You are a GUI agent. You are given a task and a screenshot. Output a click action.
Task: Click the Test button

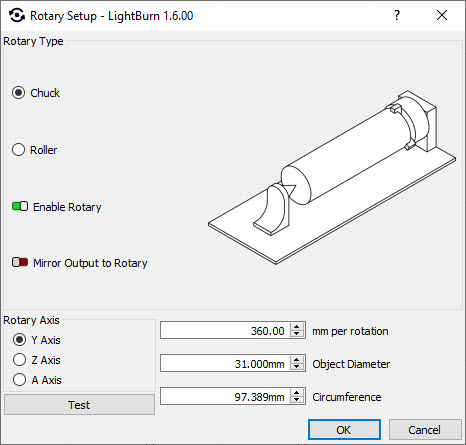[x=79, y=405]
